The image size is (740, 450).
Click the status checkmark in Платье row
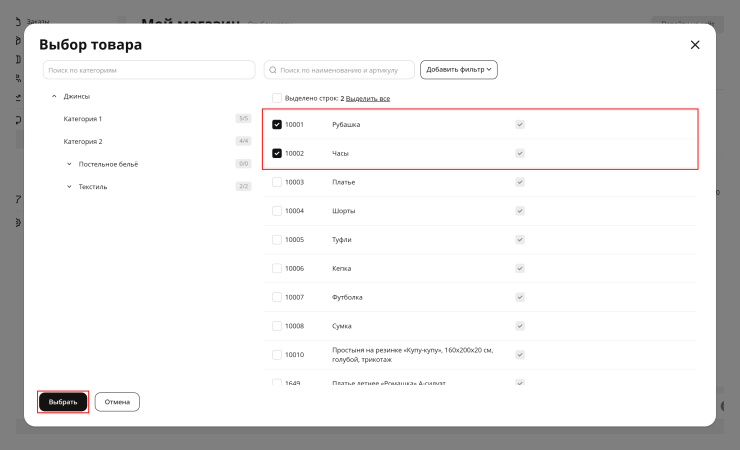point(520,182)
